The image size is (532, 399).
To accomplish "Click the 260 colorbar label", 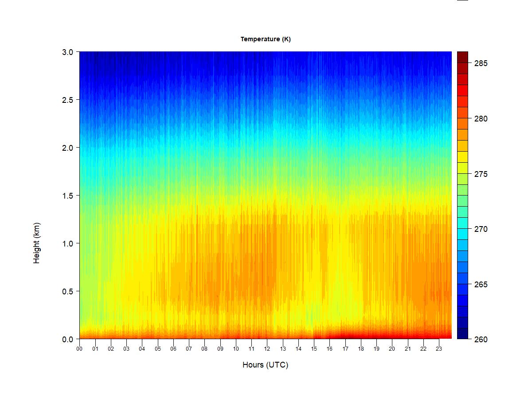I will tap(481, 340).
